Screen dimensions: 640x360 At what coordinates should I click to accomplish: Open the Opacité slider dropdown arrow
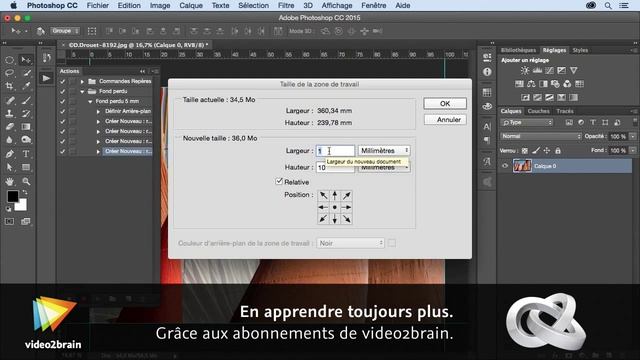(632, 136)
